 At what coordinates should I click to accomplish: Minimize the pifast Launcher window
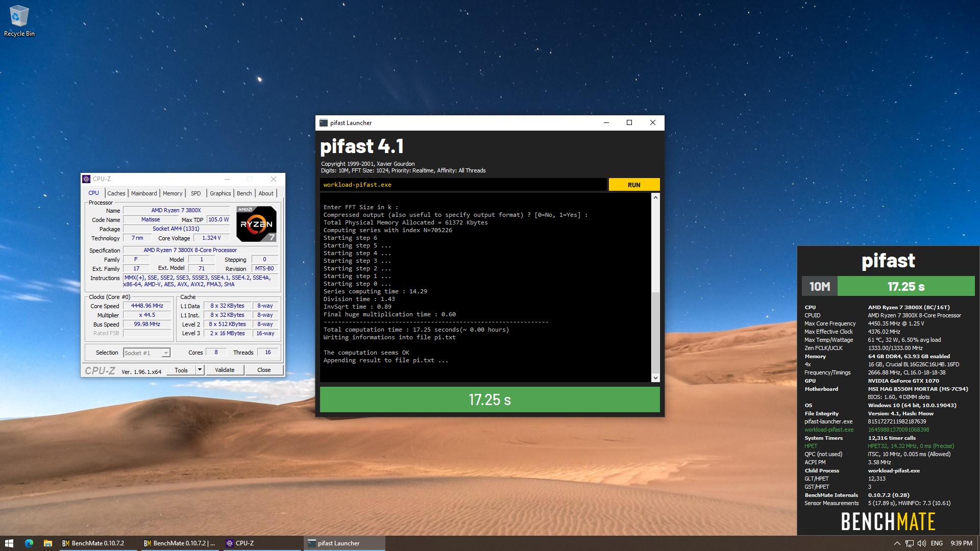606,123
